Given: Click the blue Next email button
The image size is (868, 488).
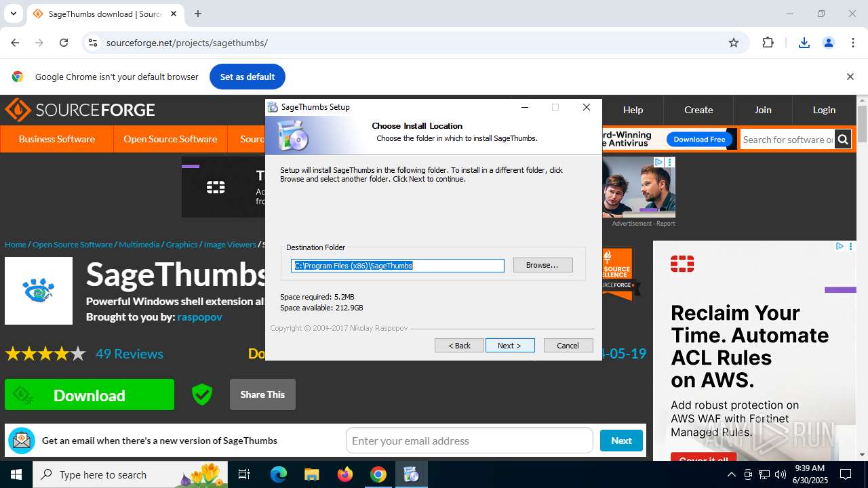Looking at the screenshot, I should 621,441.
